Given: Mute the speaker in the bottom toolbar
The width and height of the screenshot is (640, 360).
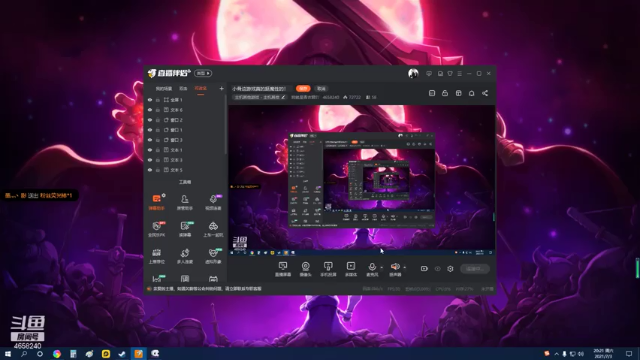Looking at the screenshot, I should pos(395,269).
